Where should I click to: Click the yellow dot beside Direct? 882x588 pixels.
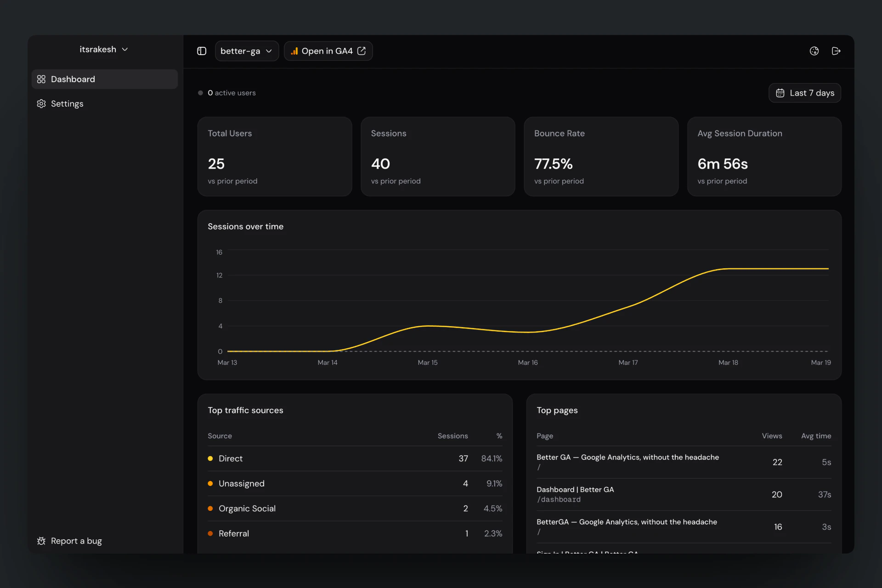(x=210, y=458)
